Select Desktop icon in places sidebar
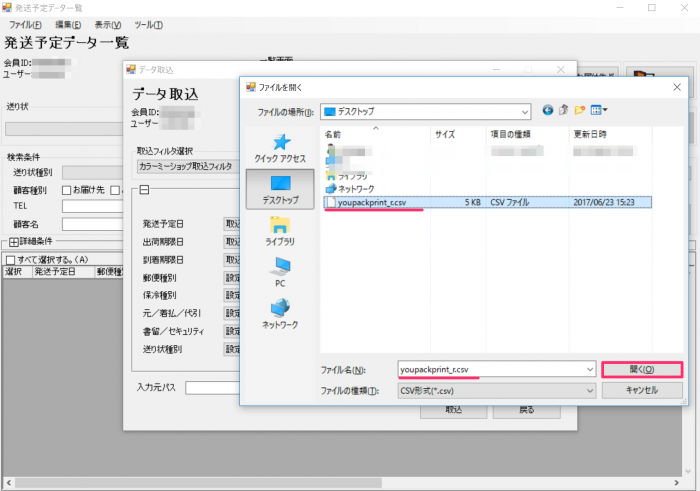Screen dimensions: 700x491 pyautogui.click(x=280, y=183)
